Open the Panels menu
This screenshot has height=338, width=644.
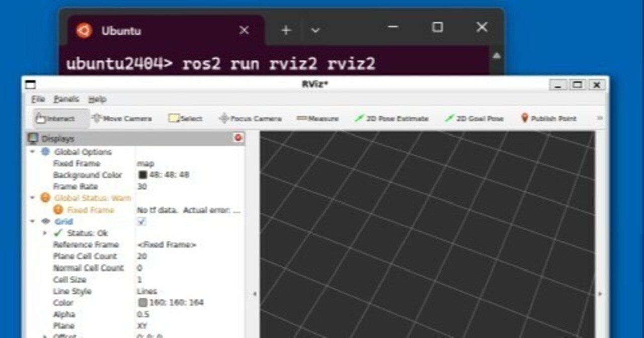pyautogui.click(x=66, y=99)
